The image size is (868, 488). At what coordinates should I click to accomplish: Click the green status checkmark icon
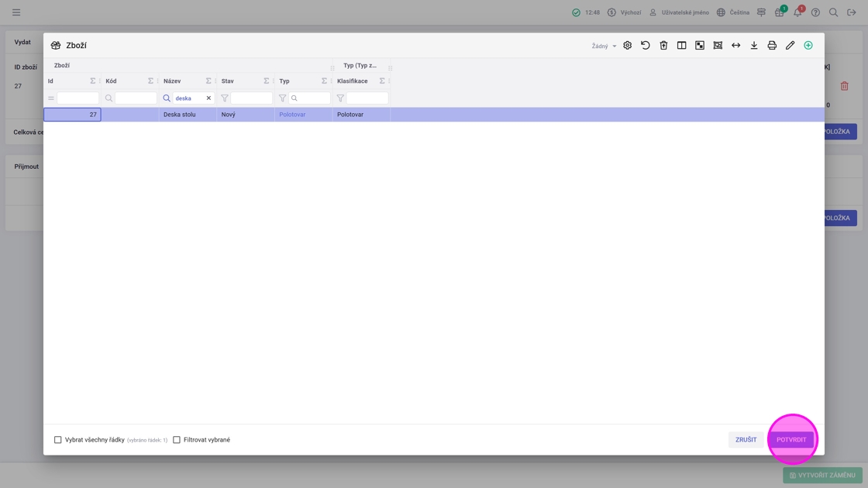click(577, 12)
